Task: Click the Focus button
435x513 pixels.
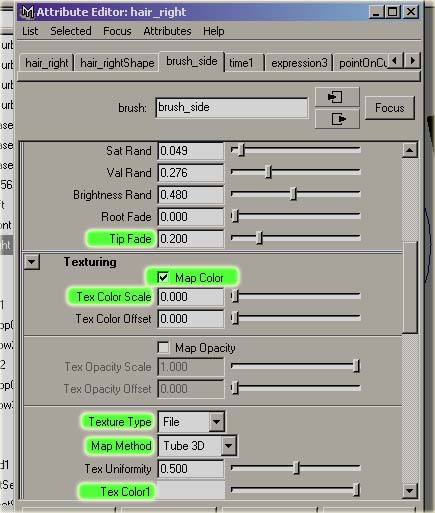Action: coord(390,108)
